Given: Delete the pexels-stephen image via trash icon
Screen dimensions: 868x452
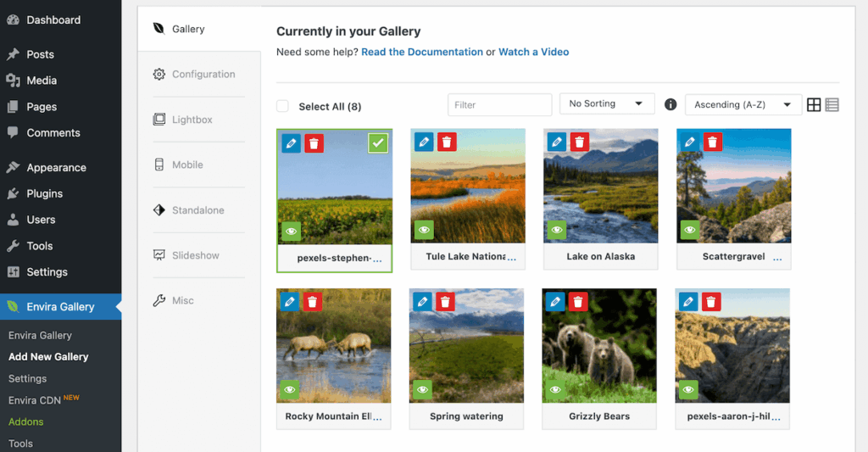Looking at the screenshot, I should 314,143.
